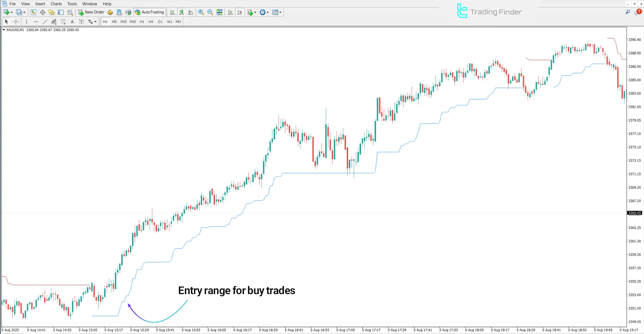Viewport: 644px width, 334px height.
Task: Toggle AutoTrading on
Action: tap(149, 12)
